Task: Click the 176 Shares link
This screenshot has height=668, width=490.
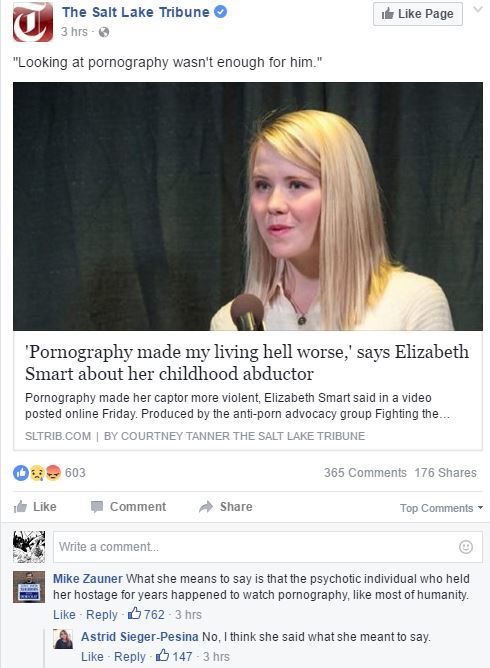Action: point(446,472)
